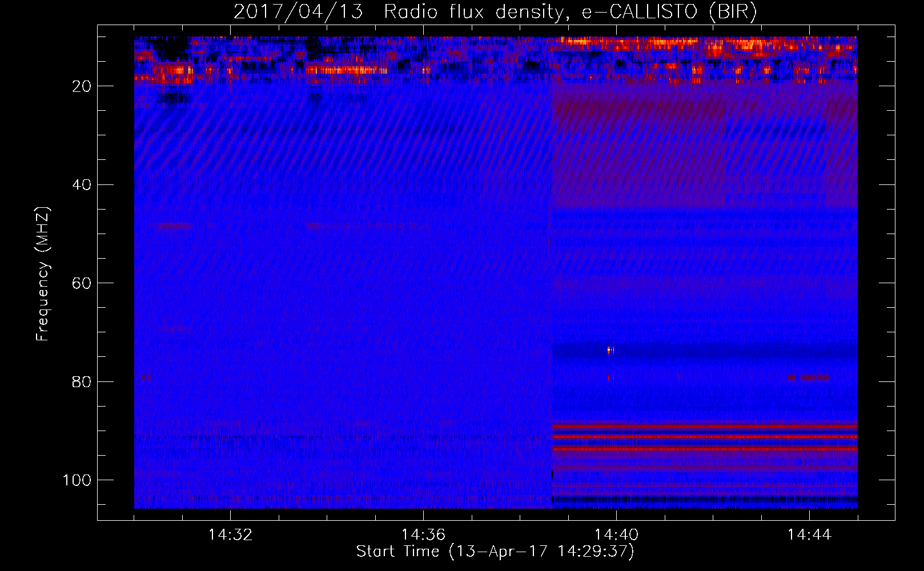Click the '100' frequency tick label
The width and height of the screenshot is (924, 571).
point(77,480)
